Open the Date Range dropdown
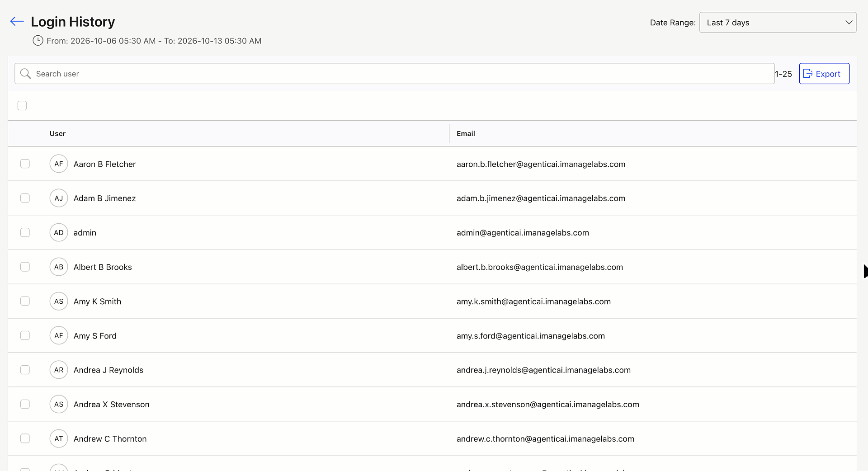Viewport: 868px width, 471px height. tap(778, 23)
